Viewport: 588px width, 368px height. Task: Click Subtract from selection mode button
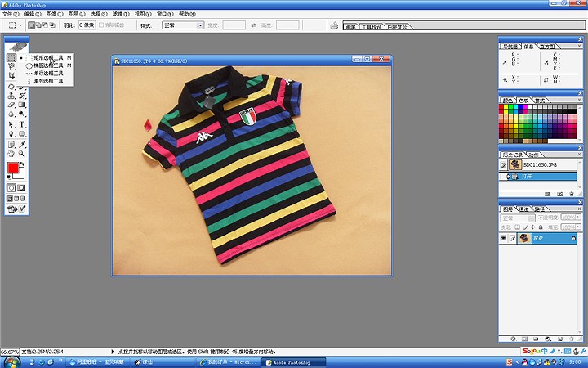click(45, 25)
